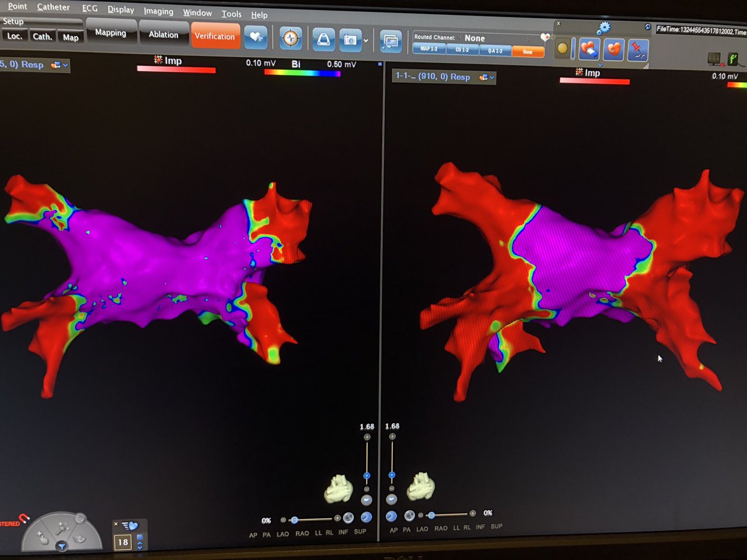
Task: Click the yellow circle point button
Action: pyautogui.click(x=562, y=48)
